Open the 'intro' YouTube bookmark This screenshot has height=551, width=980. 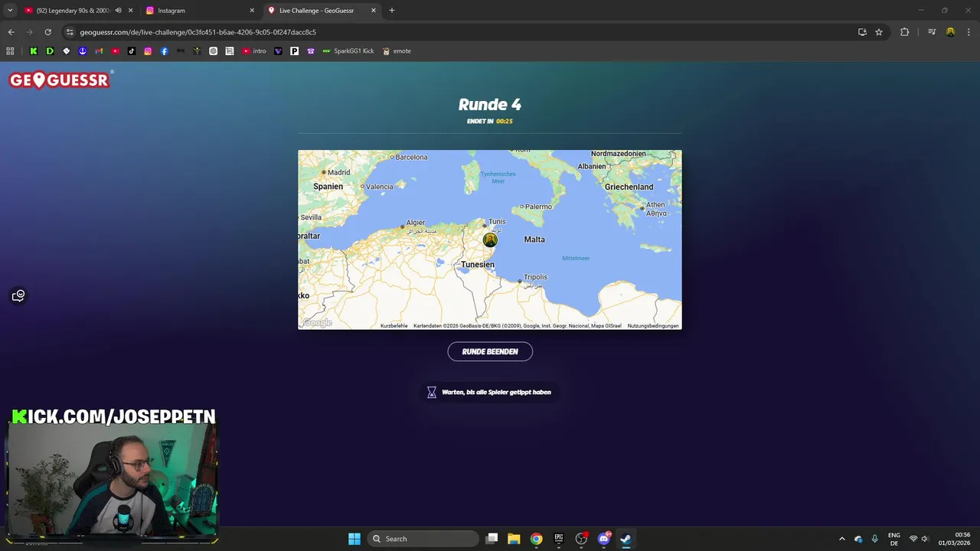[254, 51]
